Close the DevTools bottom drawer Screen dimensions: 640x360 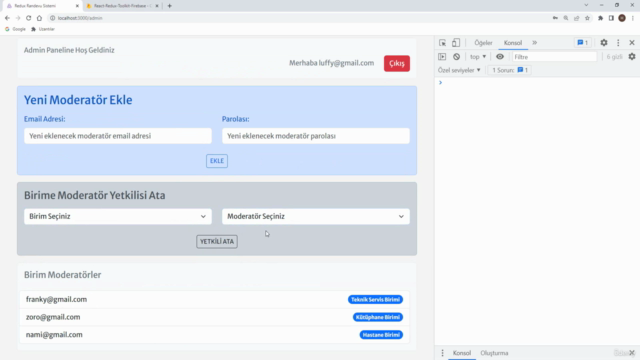point(632,353)
